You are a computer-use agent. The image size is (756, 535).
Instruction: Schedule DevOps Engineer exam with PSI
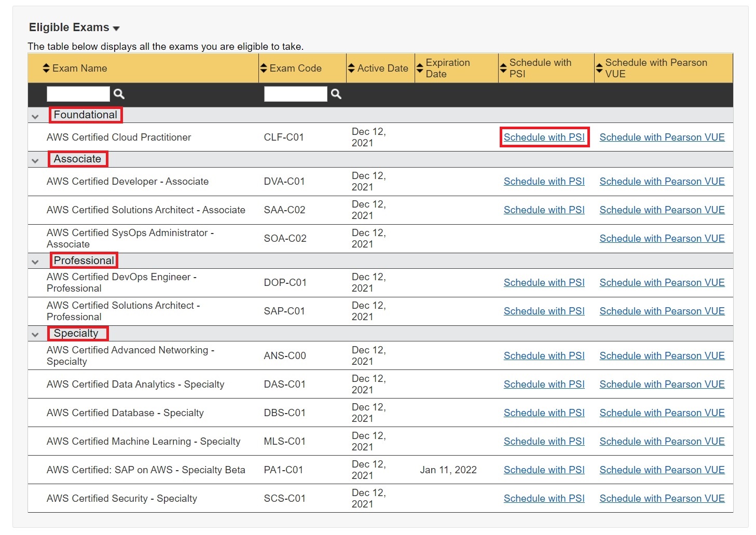tap(544, 282)
